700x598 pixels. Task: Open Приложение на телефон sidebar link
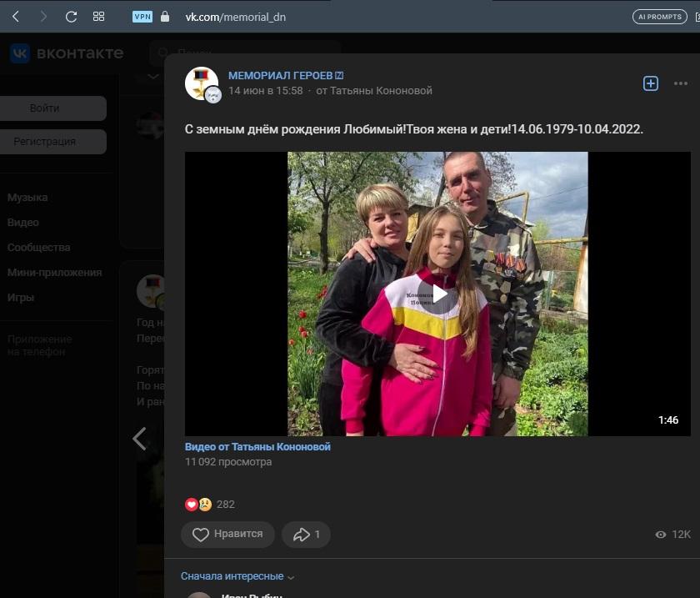tap(40, 345)
